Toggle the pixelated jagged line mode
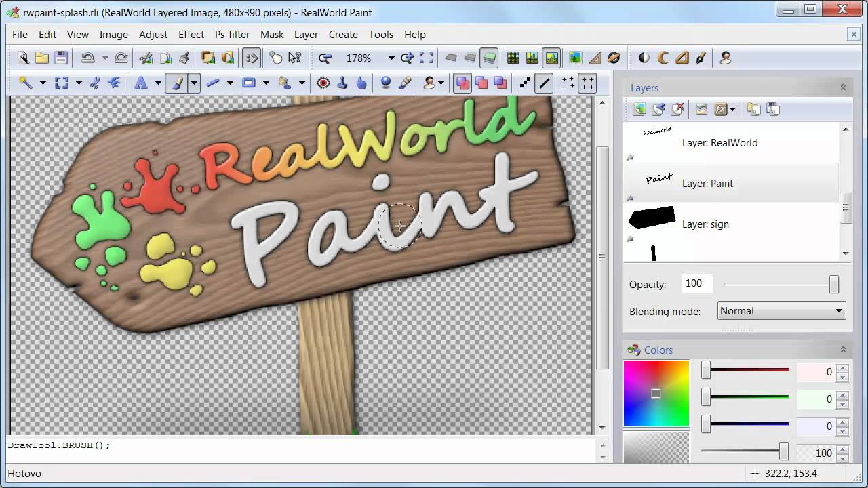Viewport: 868px width, 488px height. (525, 83)
